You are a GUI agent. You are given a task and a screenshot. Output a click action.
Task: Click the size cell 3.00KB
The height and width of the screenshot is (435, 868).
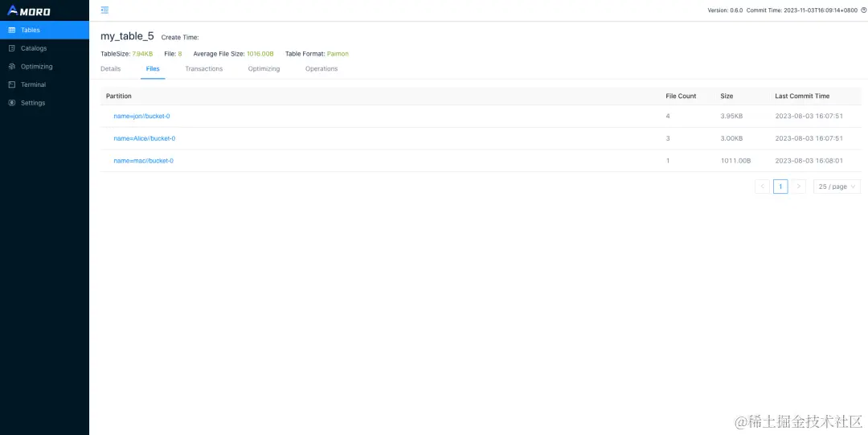731,138
